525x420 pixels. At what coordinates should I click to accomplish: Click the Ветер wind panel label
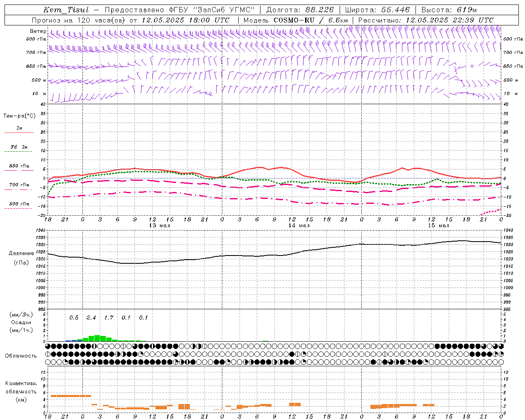[38, 31]
